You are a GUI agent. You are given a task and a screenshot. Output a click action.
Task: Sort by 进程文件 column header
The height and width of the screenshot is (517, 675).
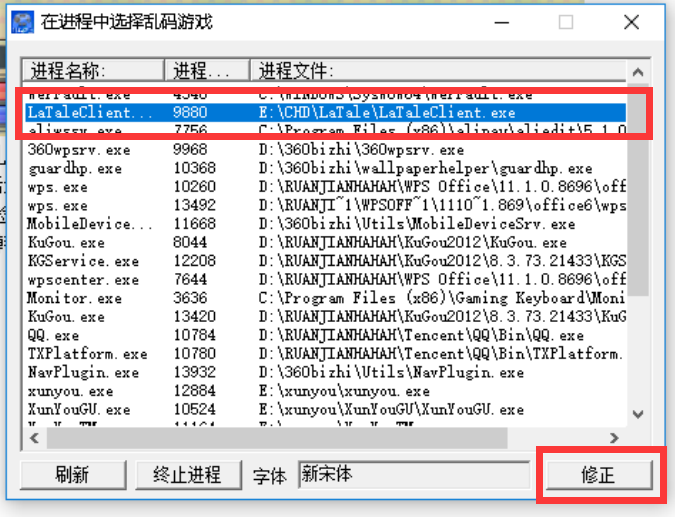click(x=438, y=70)
